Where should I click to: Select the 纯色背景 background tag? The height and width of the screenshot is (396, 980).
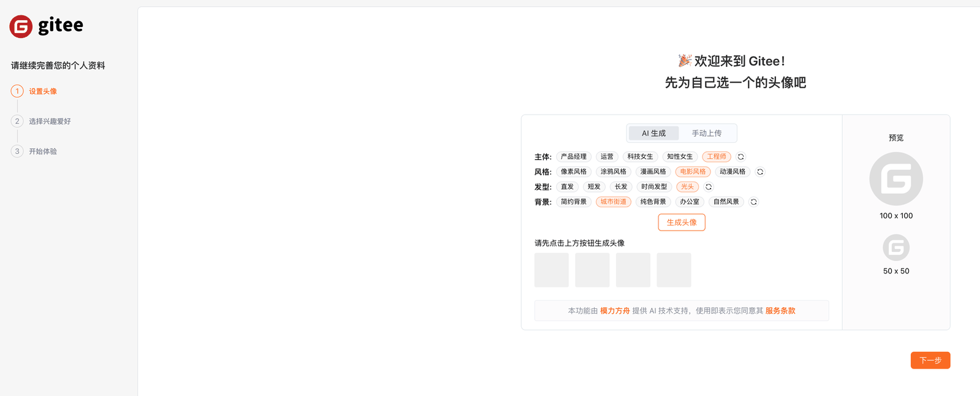(653, 202)
